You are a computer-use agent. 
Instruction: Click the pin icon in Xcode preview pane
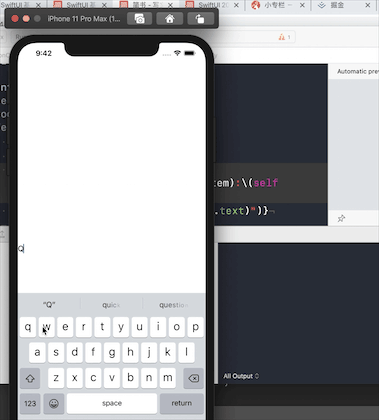coord(341,219)
